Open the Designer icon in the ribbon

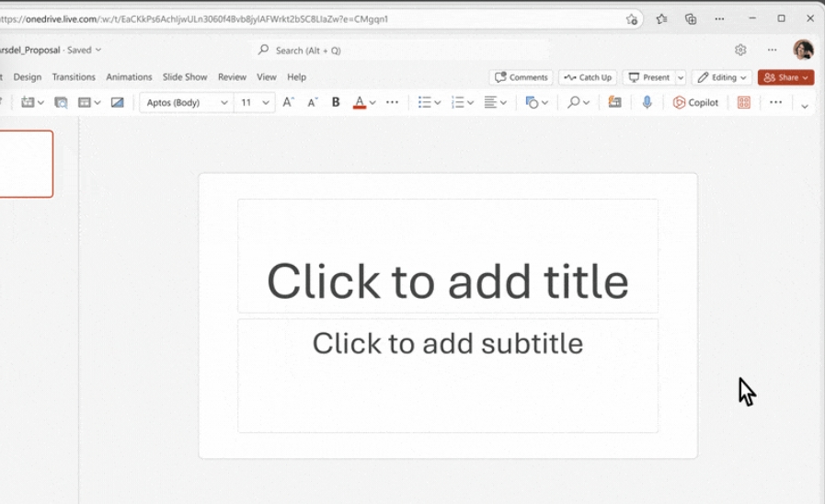(744, 103)
